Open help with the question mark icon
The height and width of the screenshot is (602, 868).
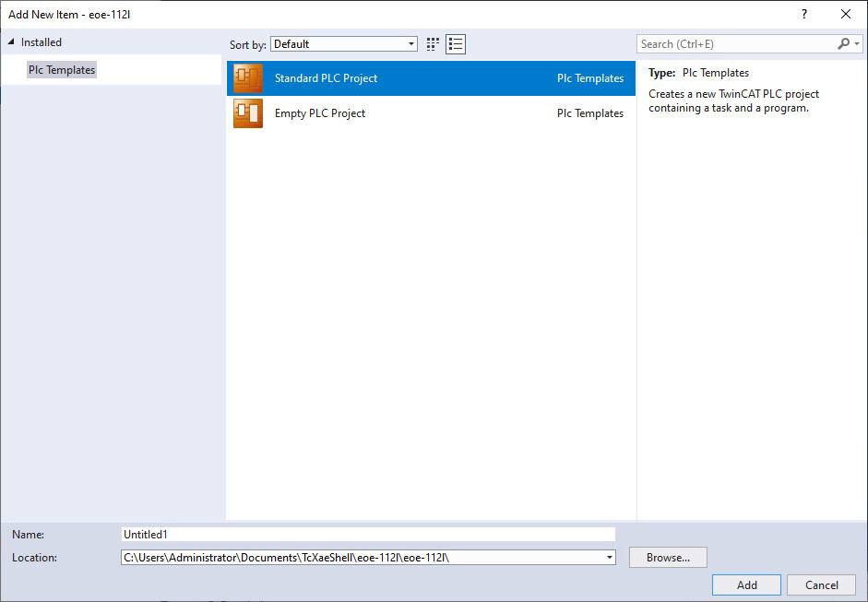[x=804, y=14]
